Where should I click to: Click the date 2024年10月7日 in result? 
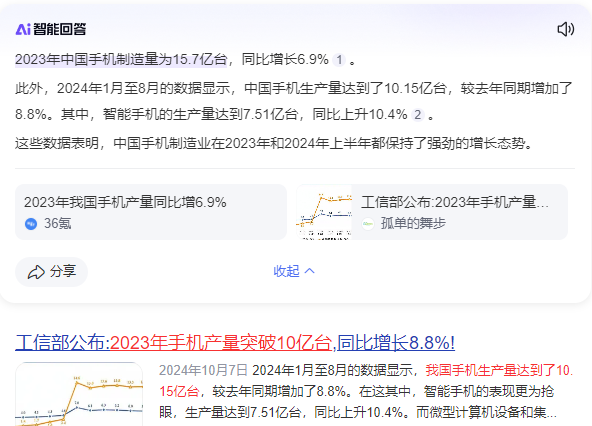(203, 370)
